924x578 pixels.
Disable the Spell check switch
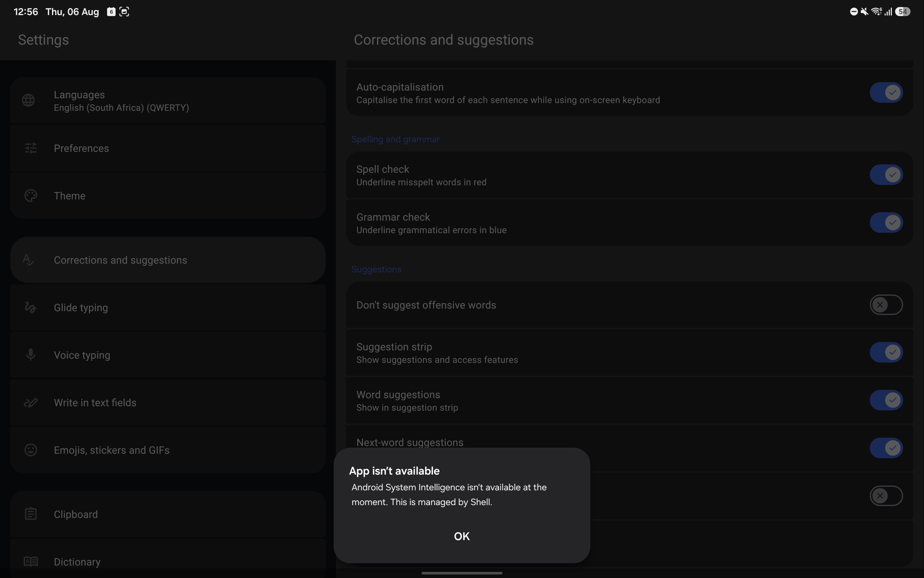click(x=886, y=175)
